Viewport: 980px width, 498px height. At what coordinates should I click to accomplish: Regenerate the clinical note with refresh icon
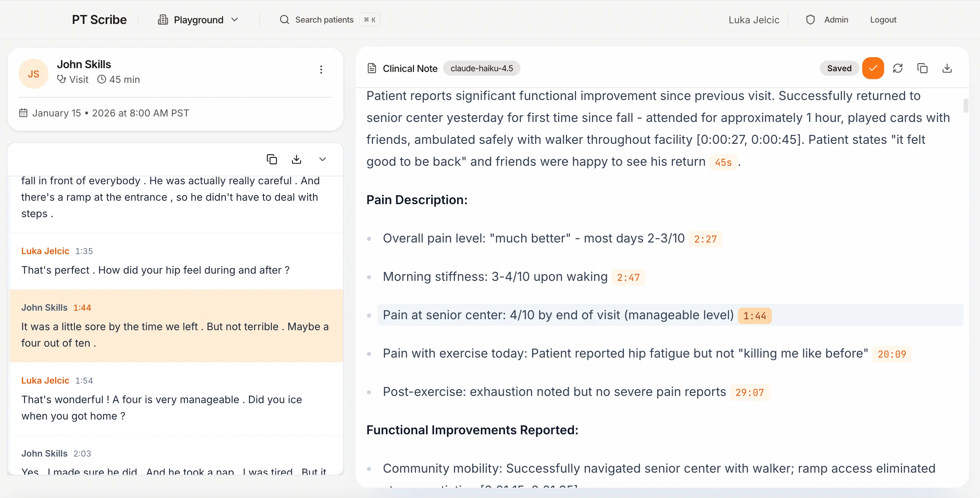pyautogui.click(x=897, y=69)
